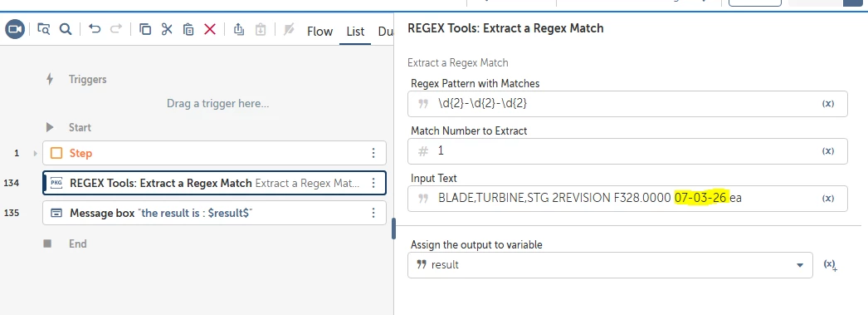The image size is (868, 315).
Task: Open Message box row options menu
Action: pos(373,213)
